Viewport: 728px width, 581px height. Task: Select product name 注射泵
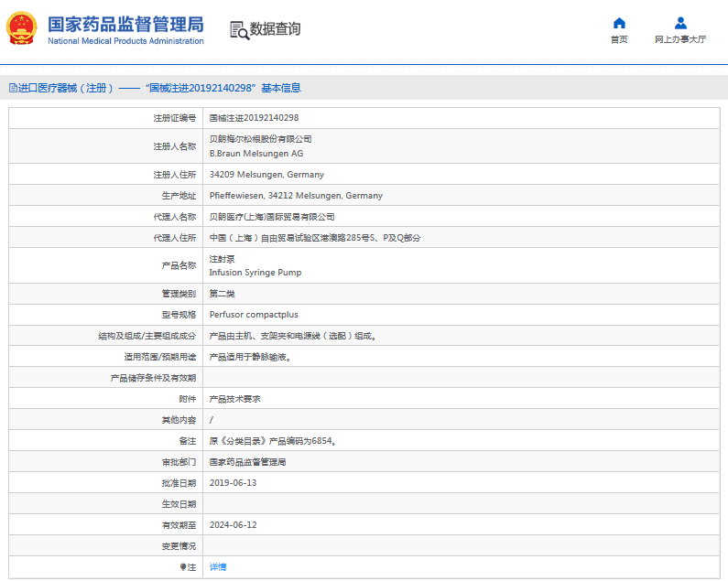[x=222, y=259]
